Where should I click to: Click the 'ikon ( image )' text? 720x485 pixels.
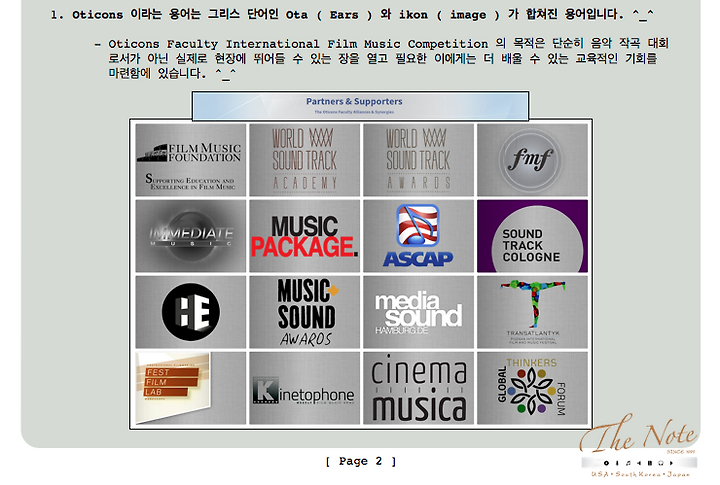point(449,15)
